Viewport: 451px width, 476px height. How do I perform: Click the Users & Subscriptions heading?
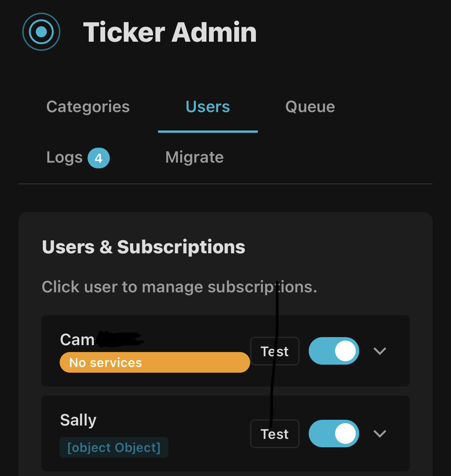click(143, 247)
